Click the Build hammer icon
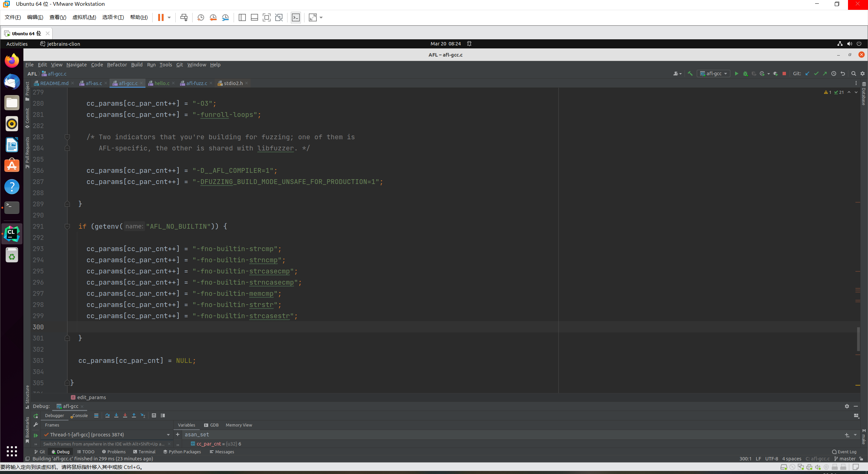868x474 pixels. pyautogui.click(x=690, y=74)
